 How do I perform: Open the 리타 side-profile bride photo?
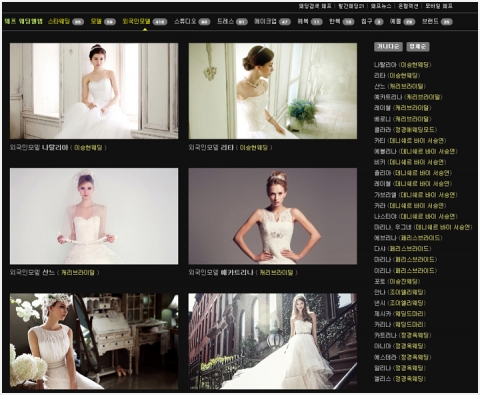tap(273, 91)
